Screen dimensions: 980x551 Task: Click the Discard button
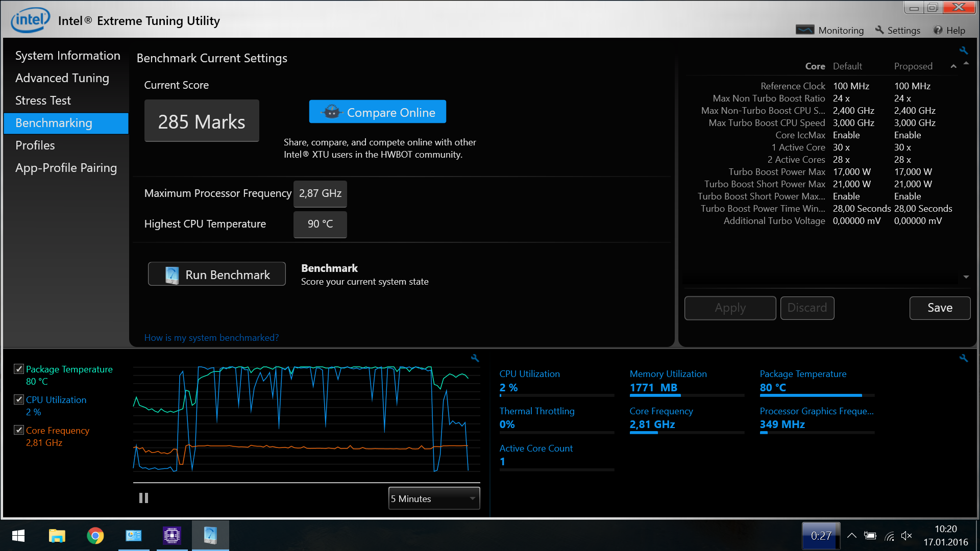pyautogui.click(x=807, y=308)
